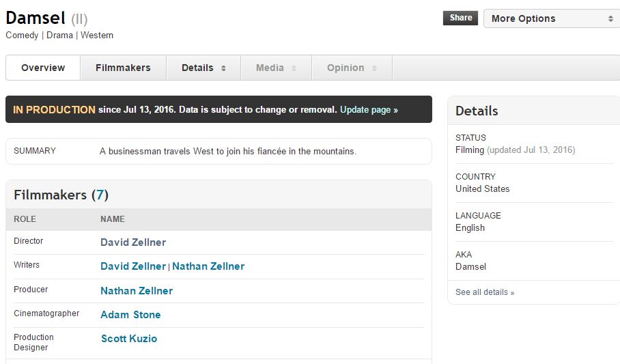Open Nathan Zellner in the Writers row
Screen dimensions: 620x364
point(208,266)
